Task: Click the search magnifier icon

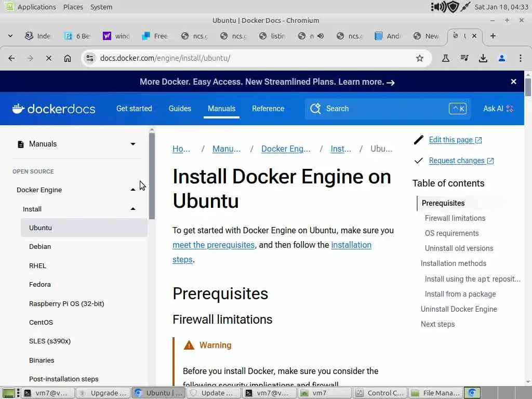Action: (x=315, y=109)
